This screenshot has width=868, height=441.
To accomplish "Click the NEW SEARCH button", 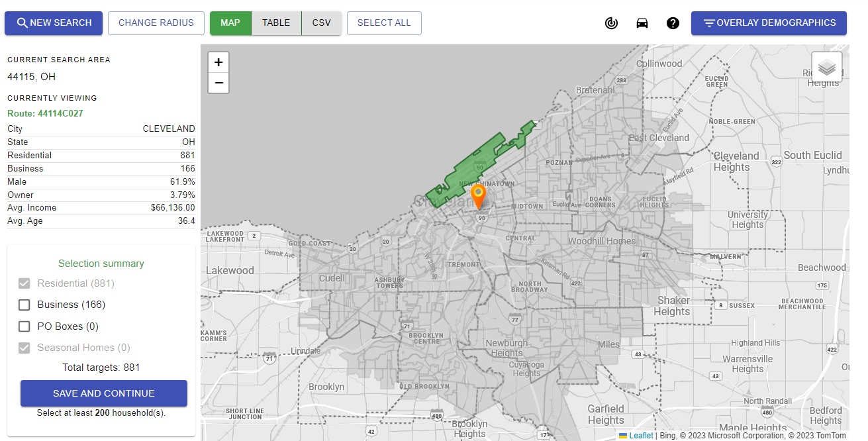I will point(54,23).
